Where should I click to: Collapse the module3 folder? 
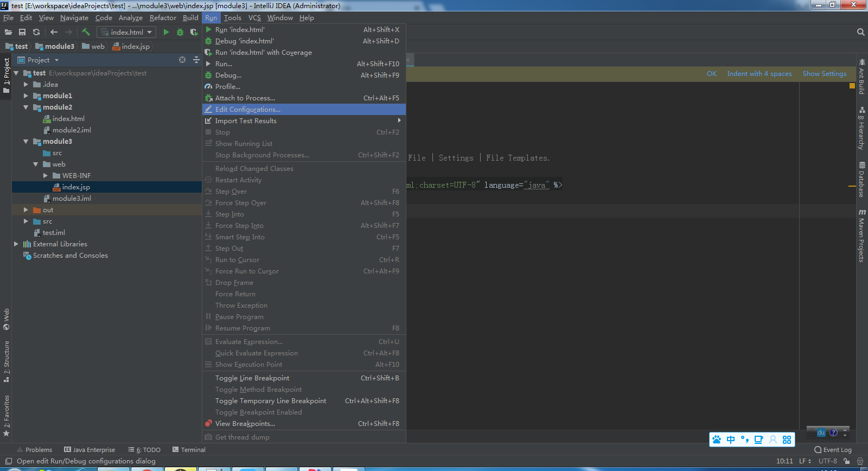(25, 142)
